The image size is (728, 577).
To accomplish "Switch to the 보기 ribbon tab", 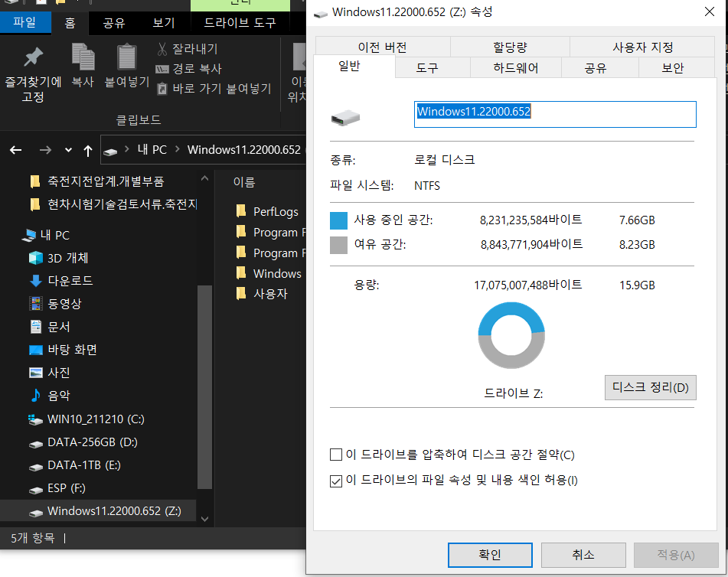I will pyautogui.click(x=164, y=23).
